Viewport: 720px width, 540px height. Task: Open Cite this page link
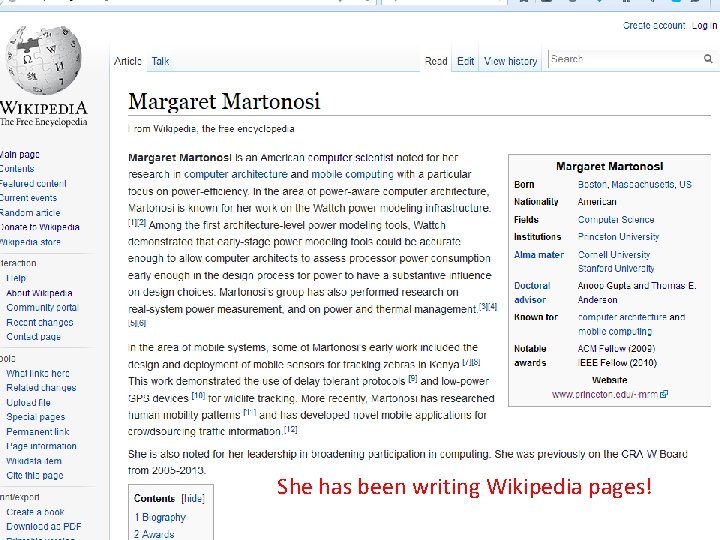34,475
